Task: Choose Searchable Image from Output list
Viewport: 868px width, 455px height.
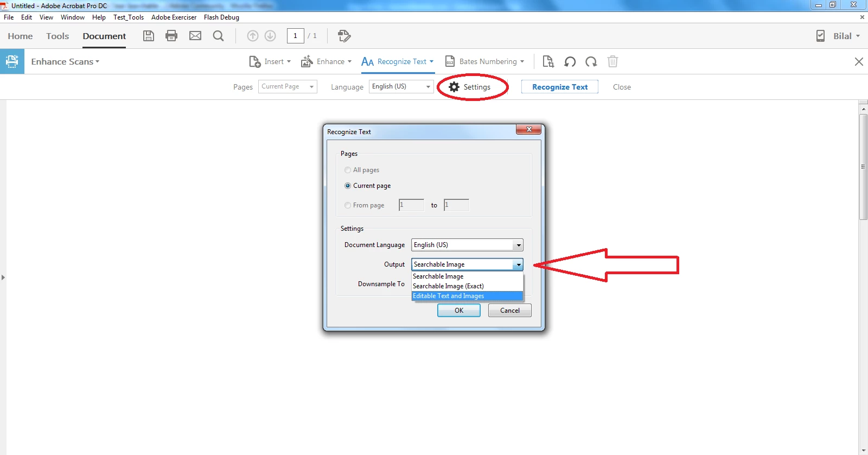Action: [x=467, y=276]
